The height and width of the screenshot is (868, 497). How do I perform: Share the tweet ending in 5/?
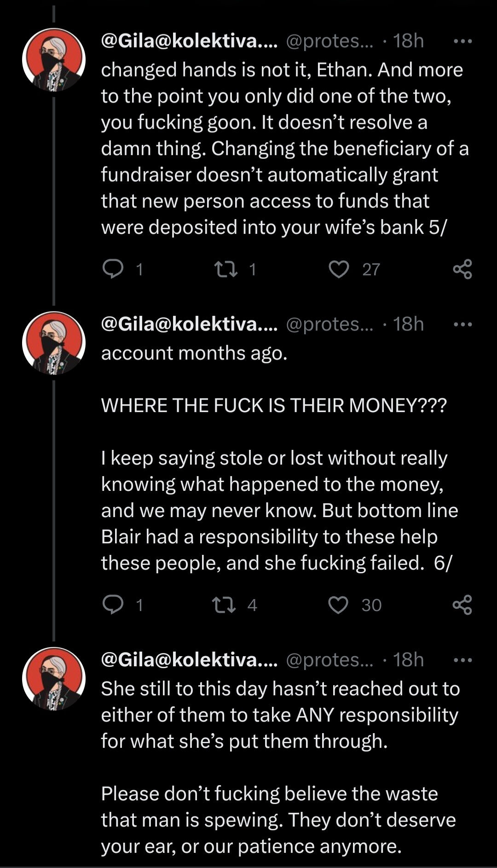462,269
